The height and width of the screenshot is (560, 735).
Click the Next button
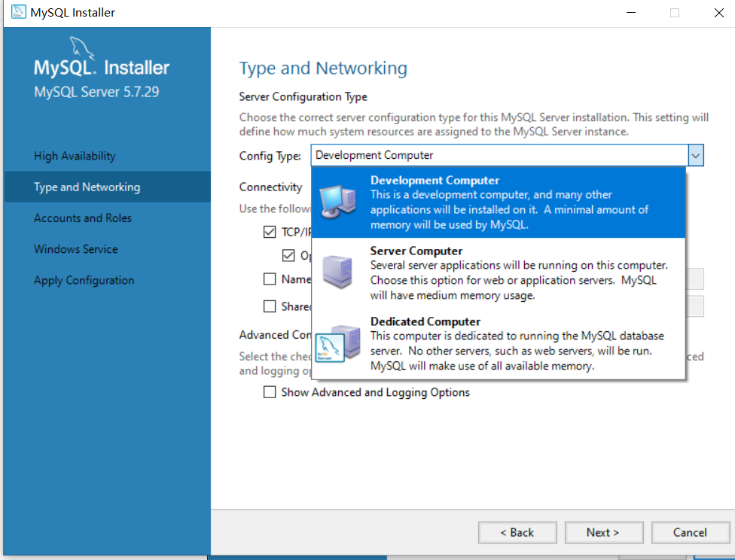tap(604, 532)
